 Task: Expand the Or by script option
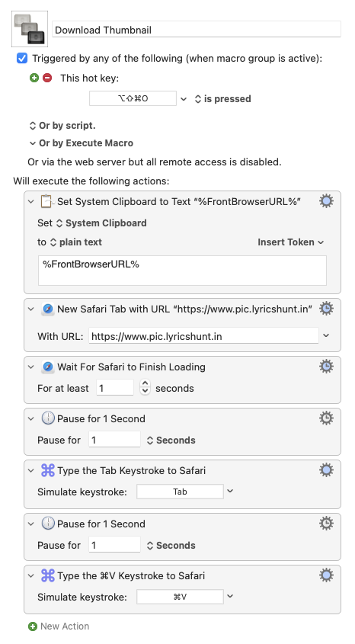point(62,126)
